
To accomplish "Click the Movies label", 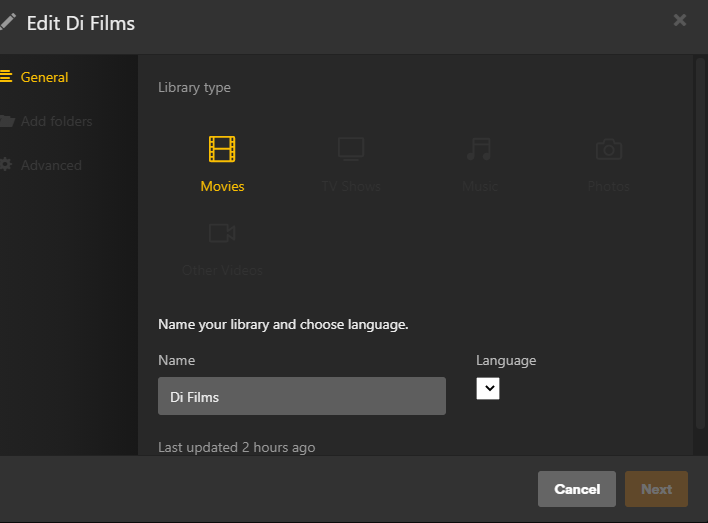I will 222,186.
